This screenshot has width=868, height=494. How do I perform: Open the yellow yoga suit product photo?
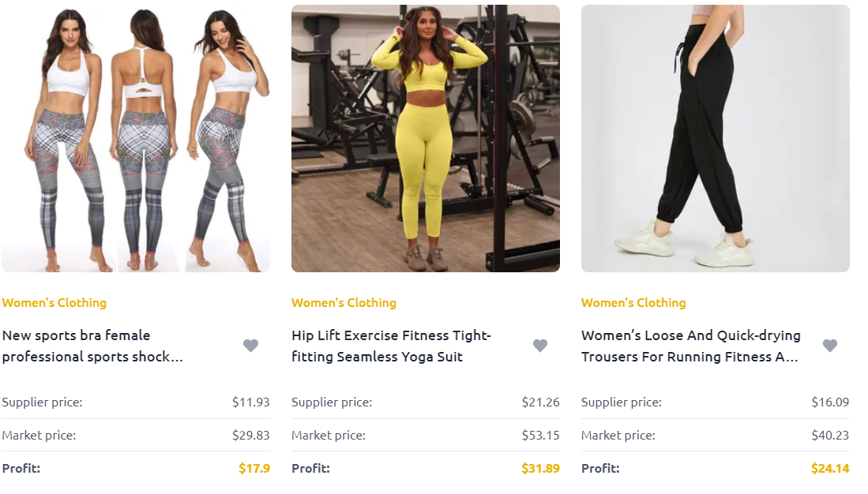pos(426,138)
